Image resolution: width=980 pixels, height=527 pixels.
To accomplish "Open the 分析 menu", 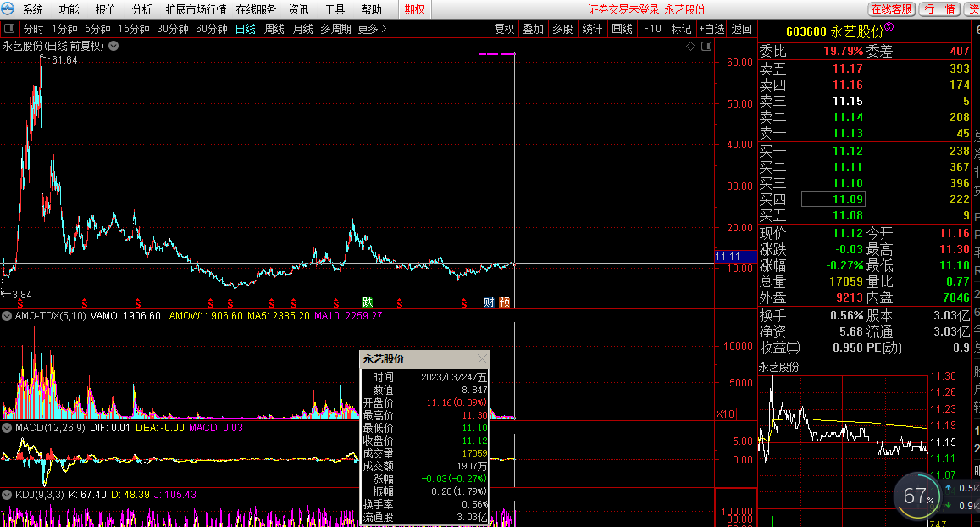I will pyautogui.click(x=142, y=9).
